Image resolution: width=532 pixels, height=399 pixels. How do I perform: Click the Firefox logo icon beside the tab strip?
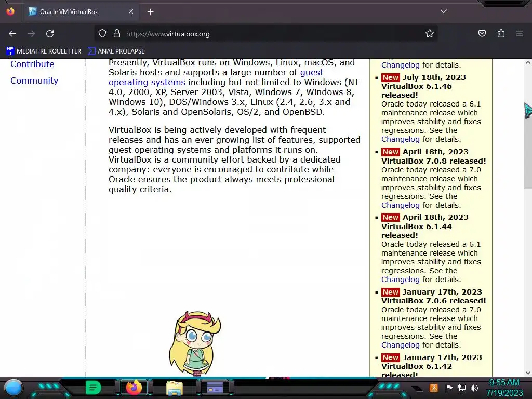coord(10,11)
